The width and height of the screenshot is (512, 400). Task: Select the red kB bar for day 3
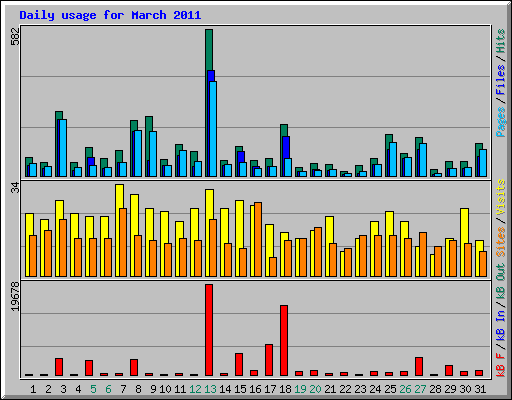[x=59, y=367]
